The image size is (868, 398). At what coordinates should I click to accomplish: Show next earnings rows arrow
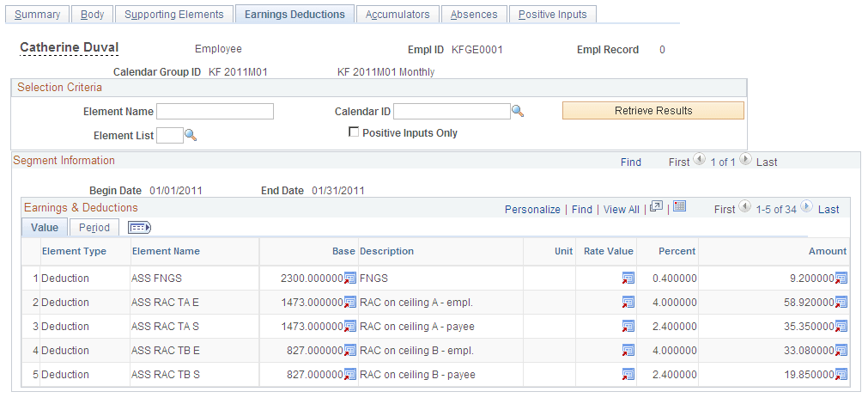click(806, 207)
